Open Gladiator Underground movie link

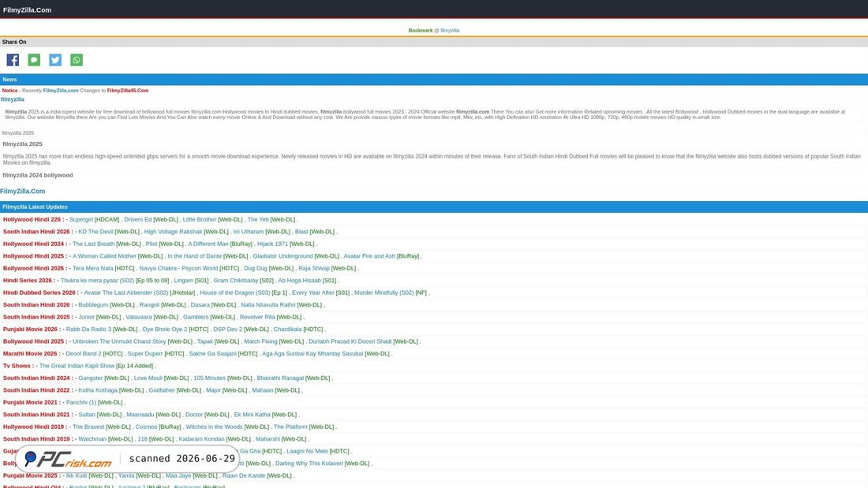(282, 256)
